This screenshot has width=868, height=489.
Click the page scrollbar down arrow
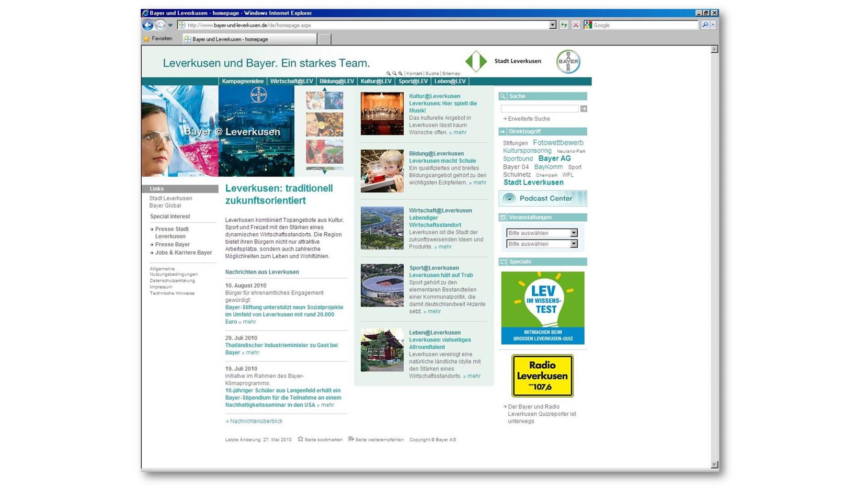[714, 465]
